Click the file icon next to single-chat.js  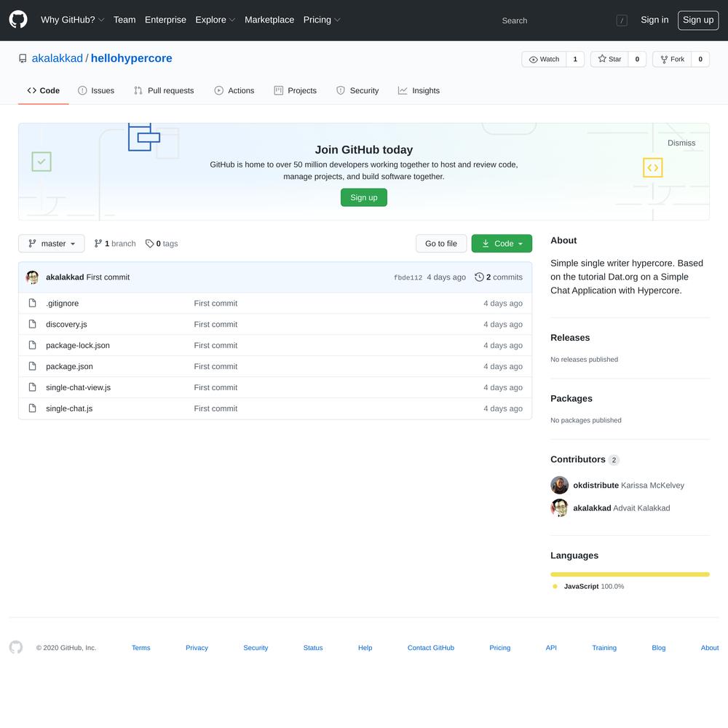[x=32, y=408]
